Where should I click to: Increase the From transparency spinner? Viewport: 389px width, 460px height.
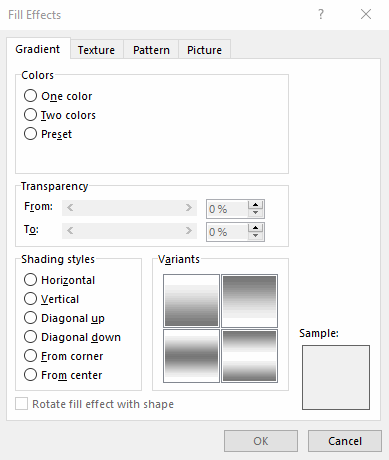tap(256, 205)
